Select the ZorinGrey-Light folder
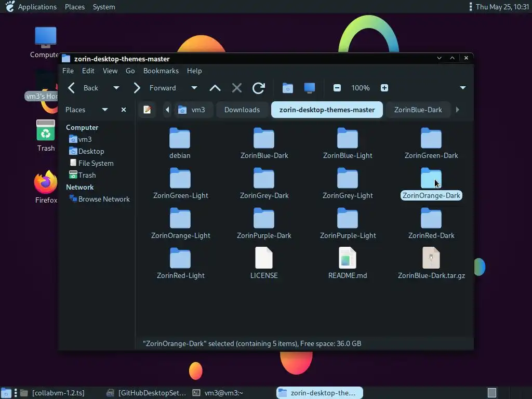The image size is (532, 399). click(348, 183)
